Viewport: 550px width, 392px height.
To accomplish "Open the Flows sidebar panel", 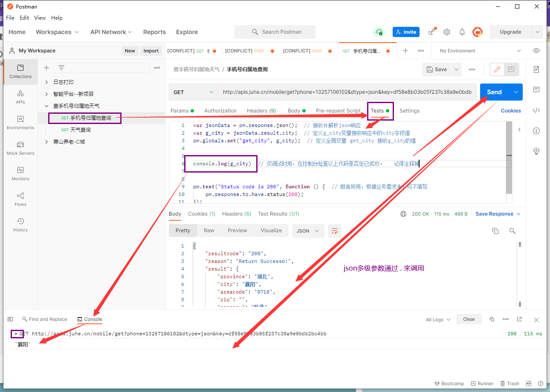I will 20,199.
